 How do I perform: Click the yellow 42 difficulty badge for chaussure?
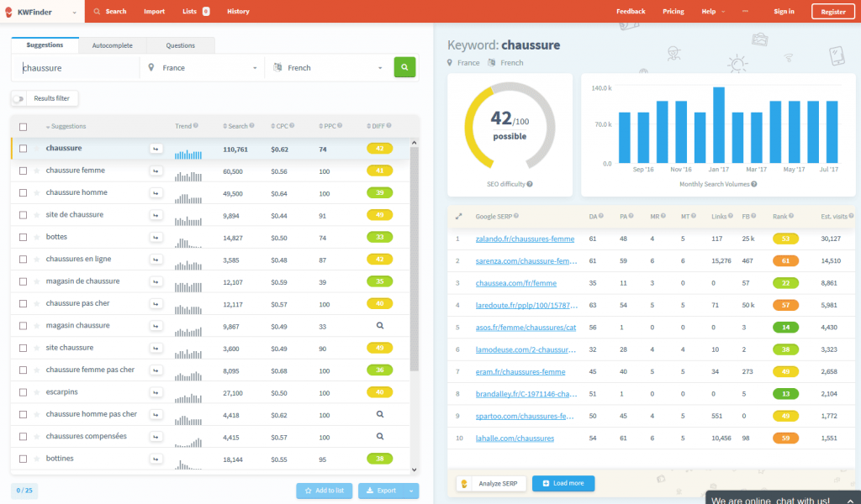click(379, 149)
